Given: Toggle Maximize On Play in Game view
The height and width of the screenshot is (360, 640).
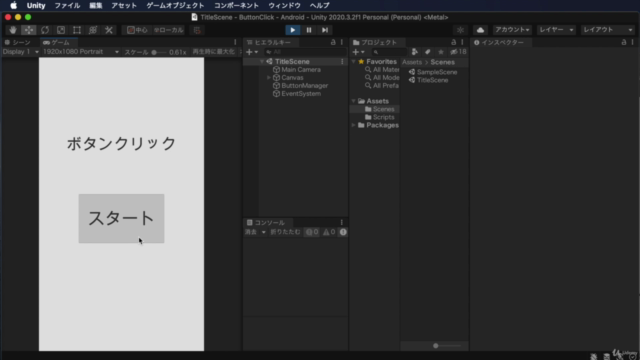Looking at the screenshot, I should click(213, 52).
